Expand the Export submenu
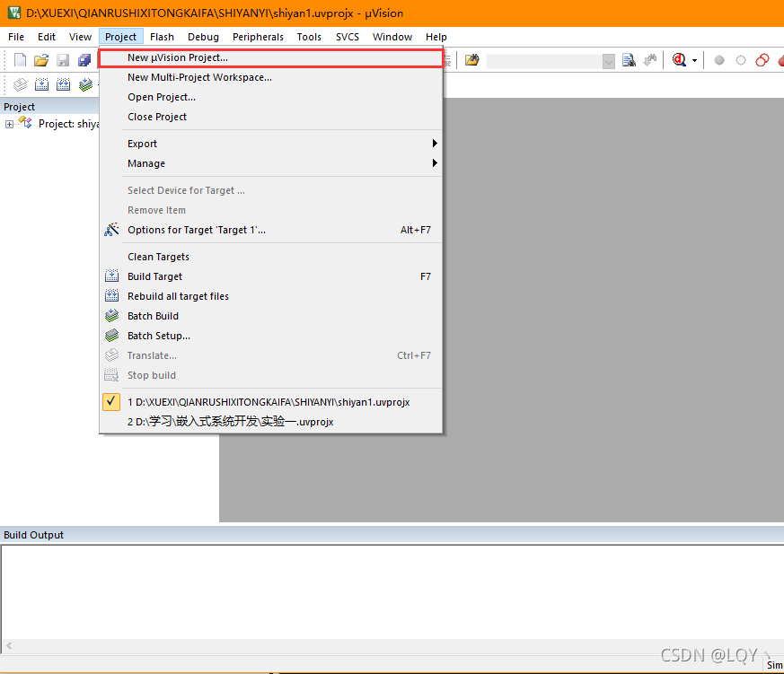784x674 pixels. coord(271,144)
